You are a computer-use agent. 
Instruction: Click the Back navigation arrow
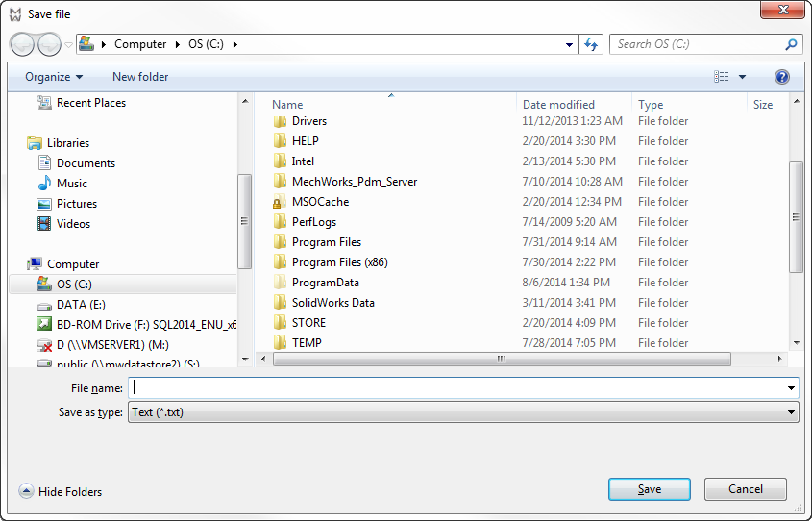(x=22, y=44)
